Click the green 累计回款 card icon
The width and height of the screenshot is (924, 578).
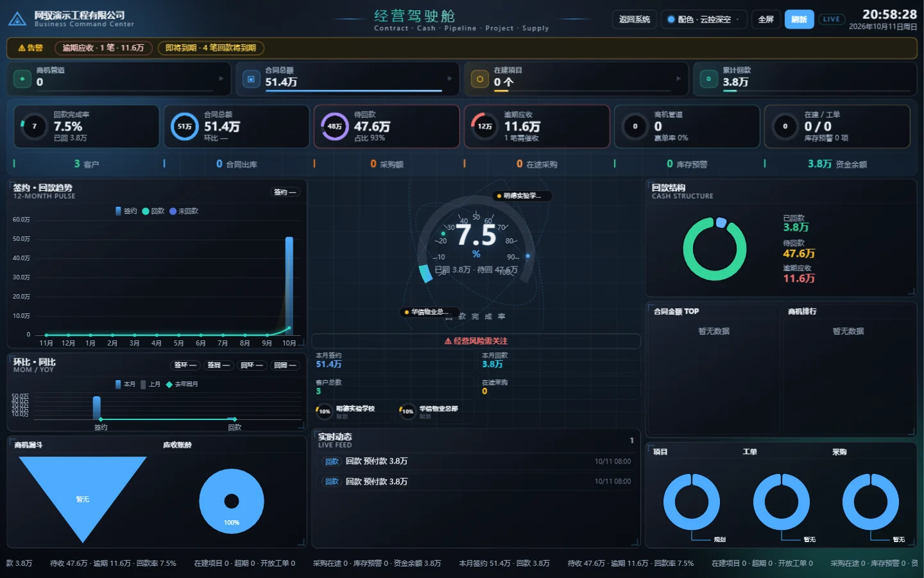point(708,79)
